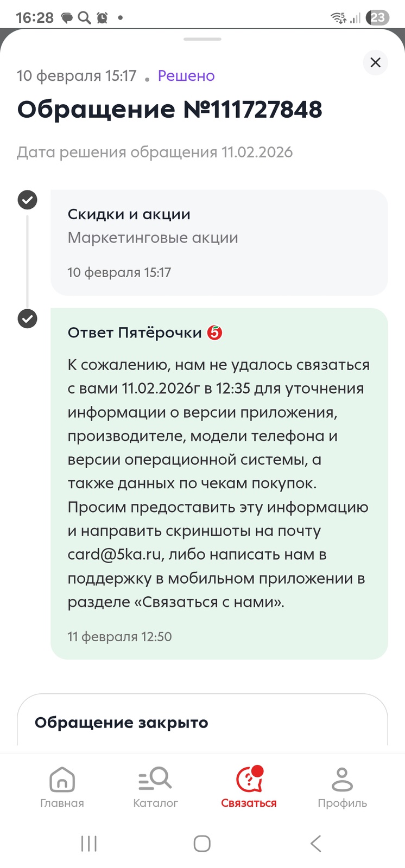This screenshot has height=868, width=405.
Task: Open the Скидки и акции card
Action: click(219, 242)
